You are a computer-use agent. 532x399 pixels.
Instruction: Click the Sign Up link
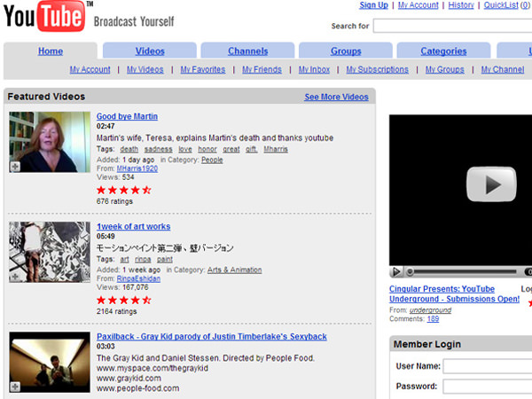(373, 5)
